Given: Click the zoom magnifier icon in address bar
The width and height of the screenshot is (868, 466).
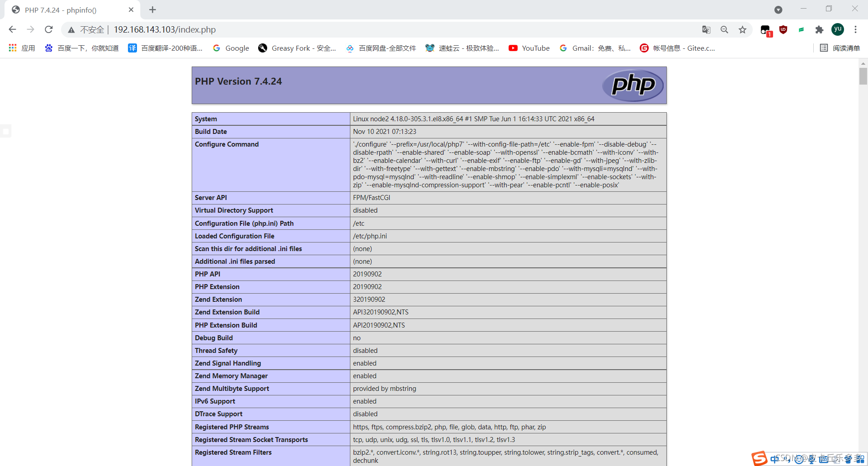Looking at the screenshot, I should pos(724,29).
